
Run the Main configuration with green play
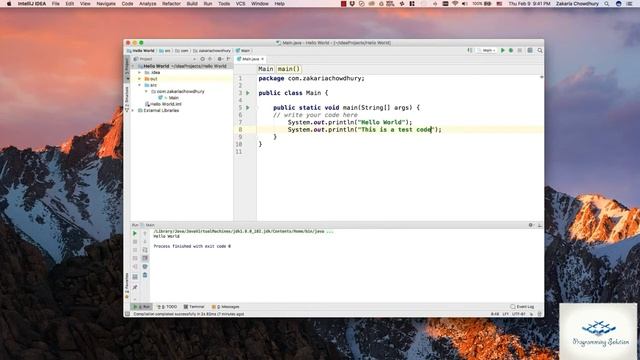pyautogui.click(x=503, y=51)
